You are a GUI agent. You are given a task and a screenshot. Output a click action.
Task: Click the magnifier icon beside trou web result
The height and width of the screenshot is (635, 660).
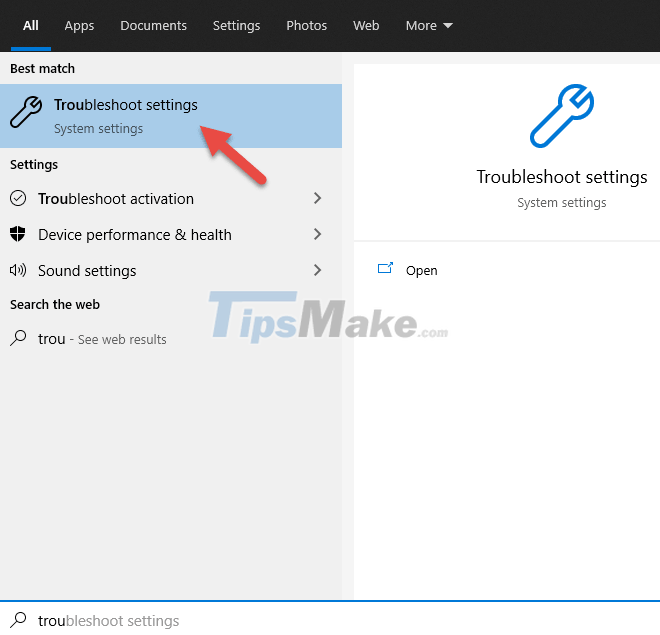pos(18,338)
